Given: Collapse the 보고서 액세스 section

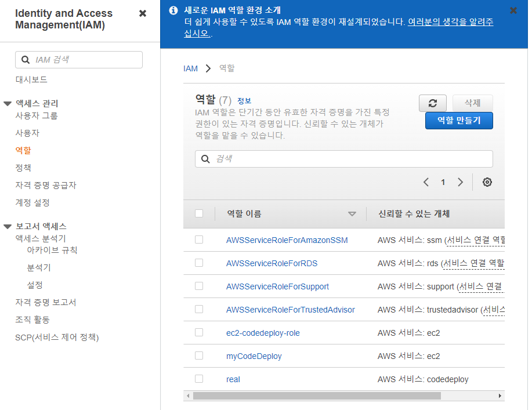Looking at the screenshot, I should 8,226.
